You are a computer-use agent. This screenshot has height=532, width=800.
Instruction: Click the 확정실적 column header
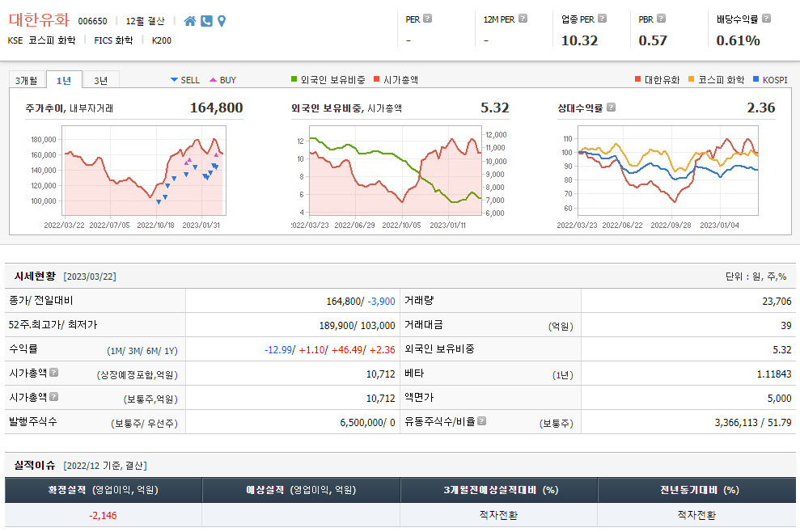[x=103, y=490]
